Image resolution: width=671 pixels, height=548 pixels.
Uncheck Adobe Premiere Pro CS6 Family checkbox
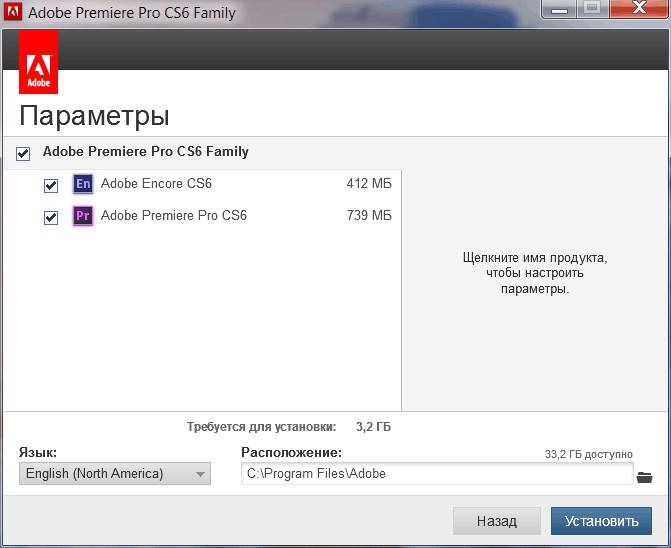(23, 154)
